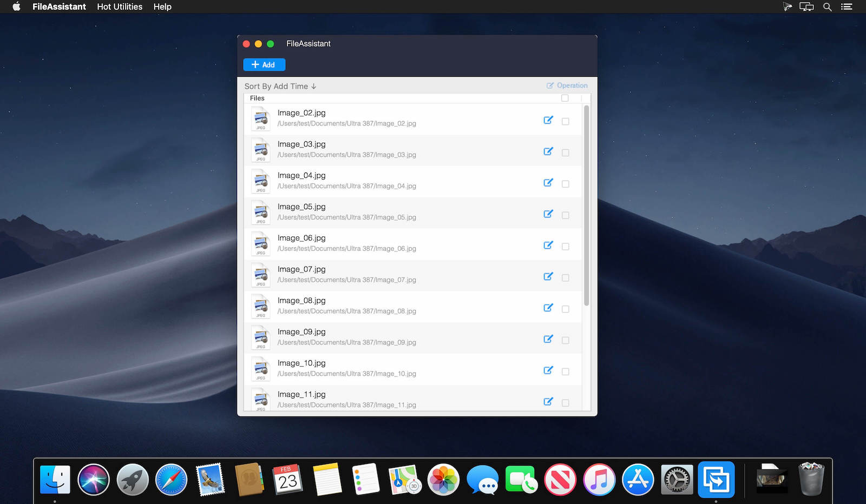Check the box for Image_04.jpg
The width and height of the screenshot is (866, 504).
point(566,184)
